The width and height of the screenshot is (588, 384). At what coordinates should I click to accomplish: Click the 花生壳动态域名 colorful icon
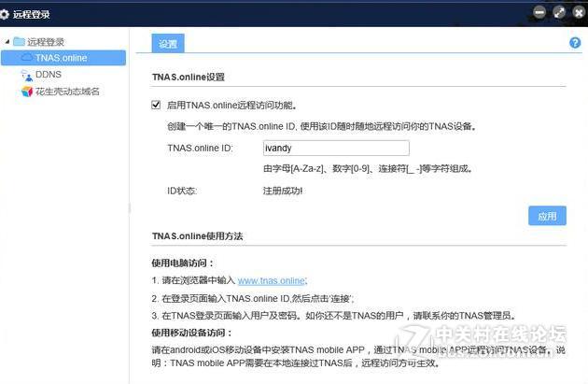click(x=27, y=92)
